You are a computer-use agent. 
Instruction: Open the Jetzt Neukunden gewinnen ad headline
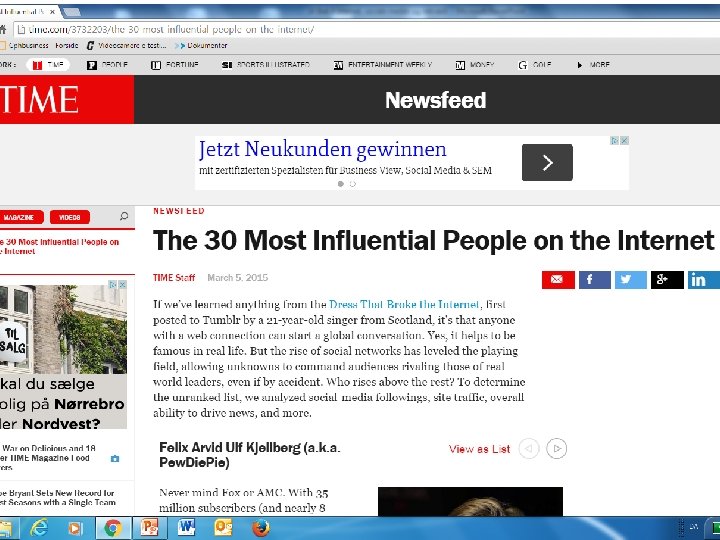point(322,149)
